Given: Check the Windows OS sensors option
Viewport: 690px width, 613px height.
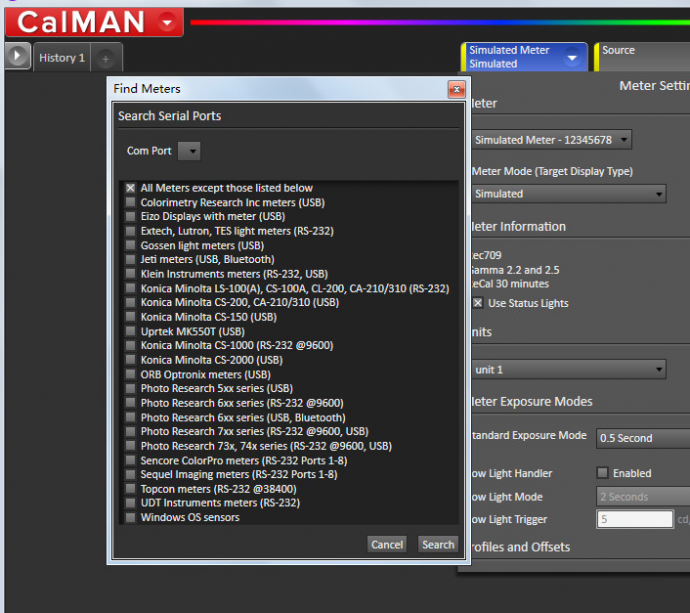Looking at the screenshot, I should [x=130, y=518].
